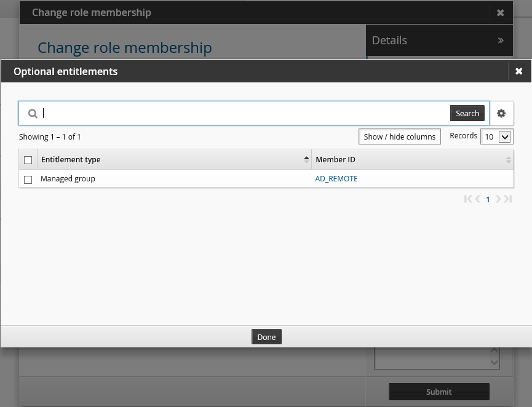Go to the next results page

pyautogui.click(x=498, y=199)
